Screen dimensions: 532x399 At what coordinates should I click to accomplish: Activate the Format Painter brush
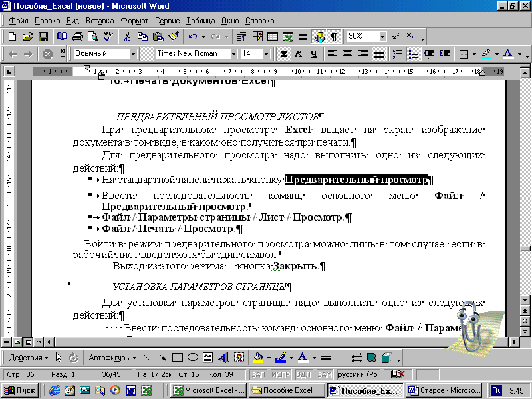point(174,37)
